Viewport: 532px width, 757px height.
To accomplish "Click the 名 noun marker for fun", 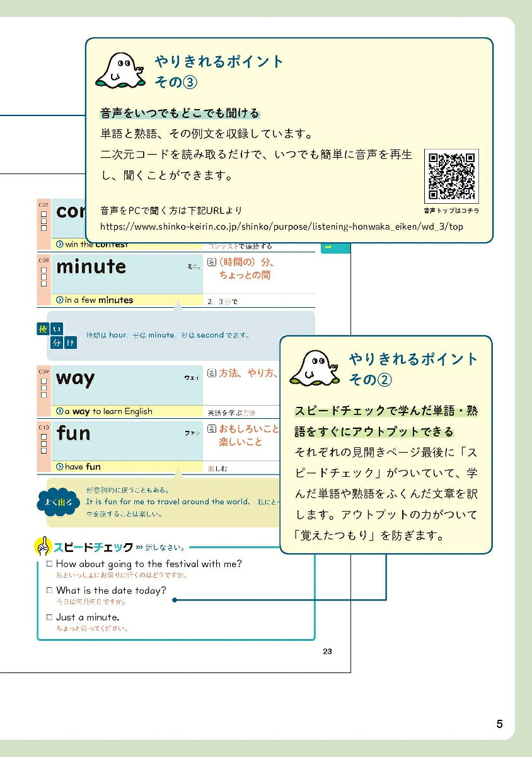I will click(212, 429).
